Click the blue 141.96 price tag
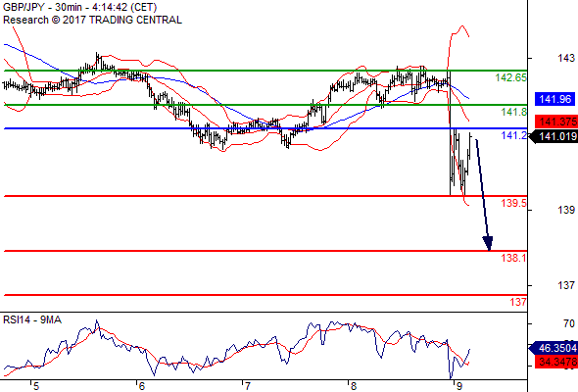Viewport: 578px width, 392px height. [554, 99]
